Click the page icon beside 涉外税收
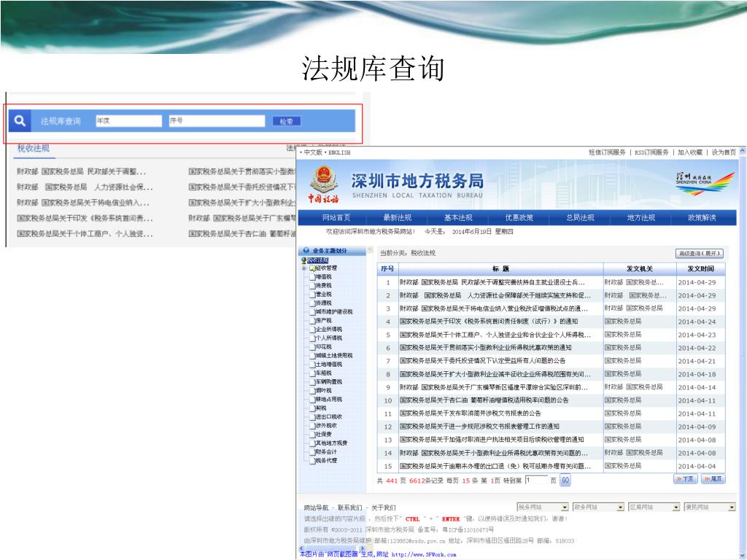This screenshot has height=560, width=747. click(312, 426)
